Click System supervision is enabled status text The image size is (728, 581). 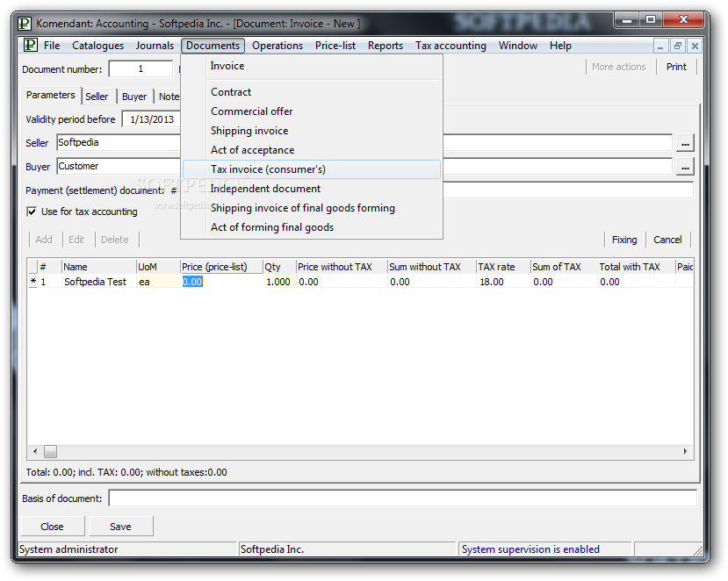530,549
